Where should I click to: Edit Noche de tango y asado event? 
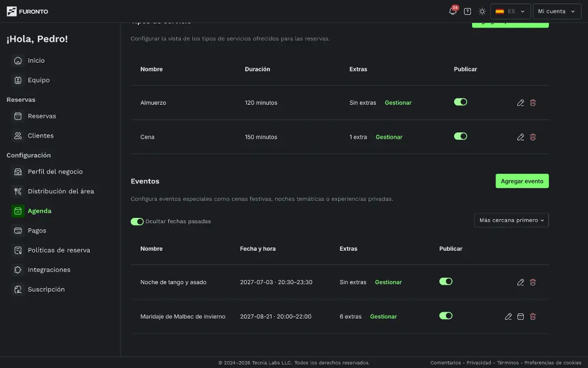click(x=520, y=282)
